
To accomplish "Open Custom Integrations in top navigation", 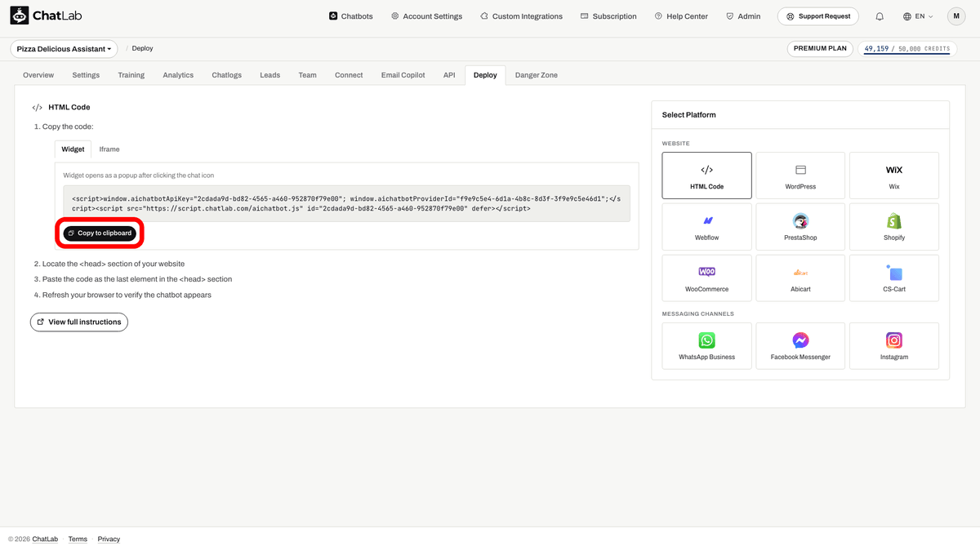I will (x=521, y=16).
